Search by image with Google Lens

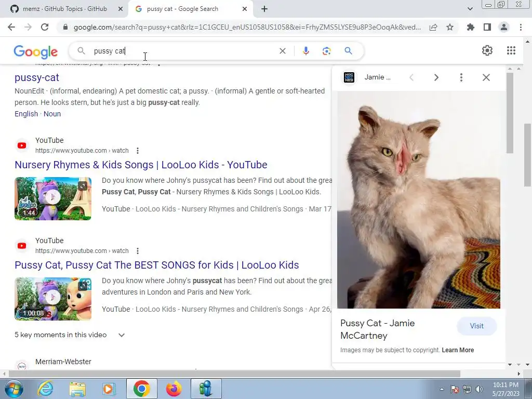point(326,51)
